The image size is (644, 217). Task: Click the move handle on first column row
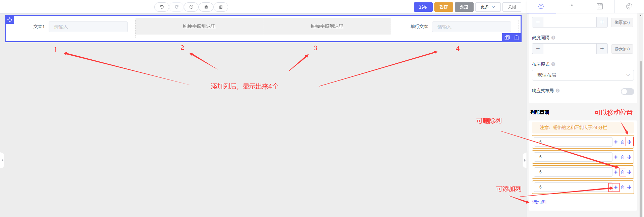(x=629, y=142)
